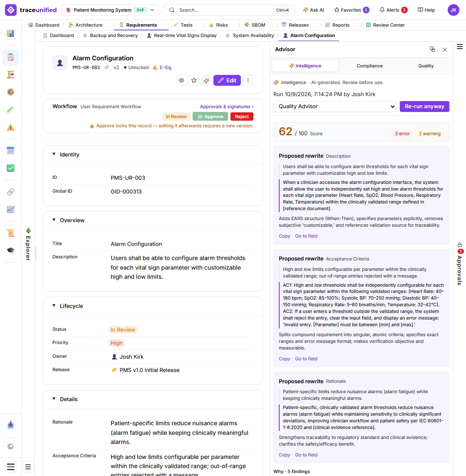Click the green Approve button

(x=211, y=117)
